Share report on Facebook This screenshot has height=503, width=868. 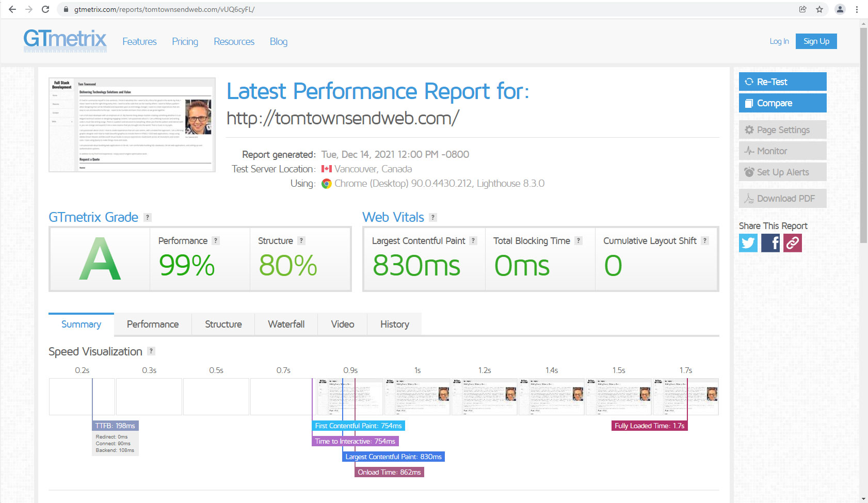pos(770,242)
